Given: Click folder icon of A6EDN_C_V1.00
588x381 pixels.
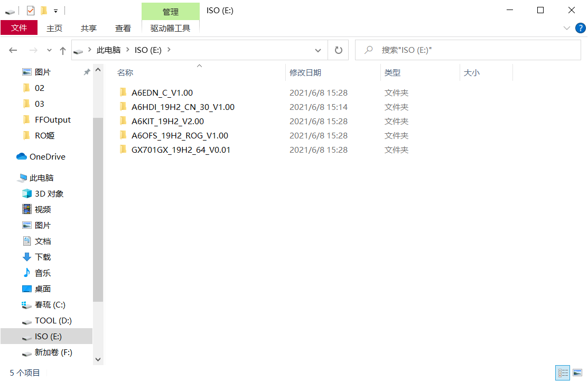Looking at the screenshot, I should (123, 92).
